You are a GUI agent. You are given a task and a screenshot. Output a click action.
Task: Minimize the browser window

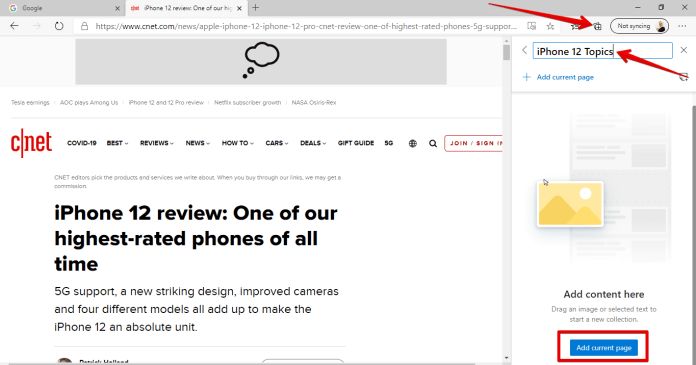tap(638, 8)
